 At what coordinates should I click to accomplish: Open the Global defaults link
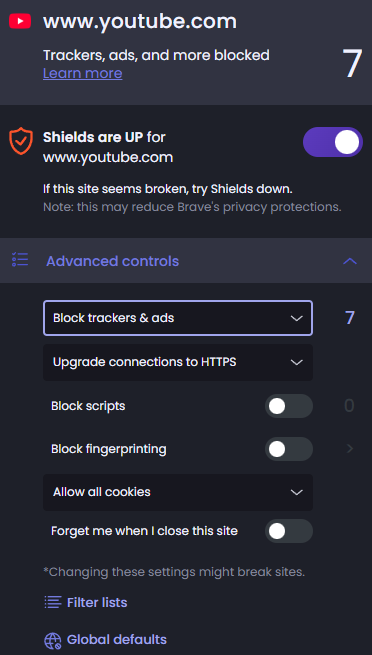[117, 640]
